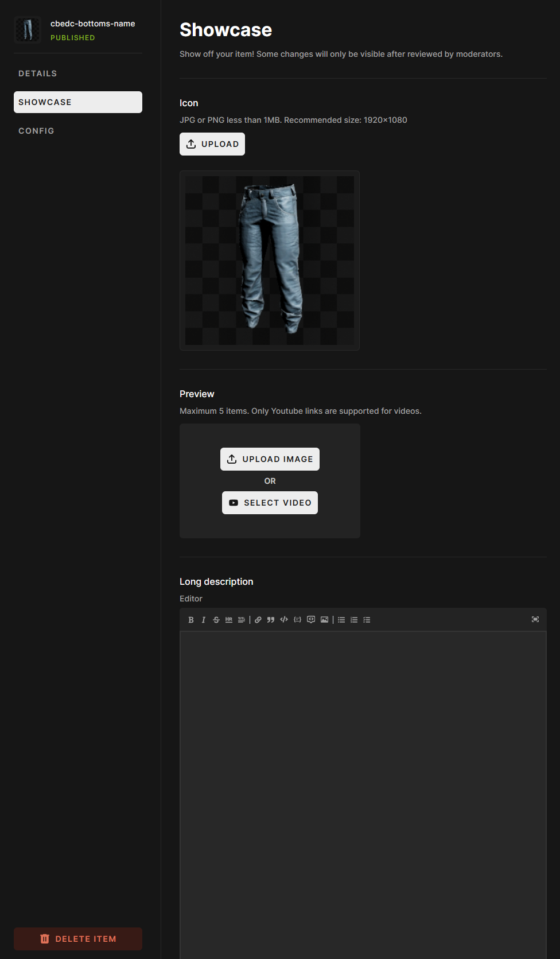
Task: Apply italic formatting in the editor
Action: click(x=203, y=620)
